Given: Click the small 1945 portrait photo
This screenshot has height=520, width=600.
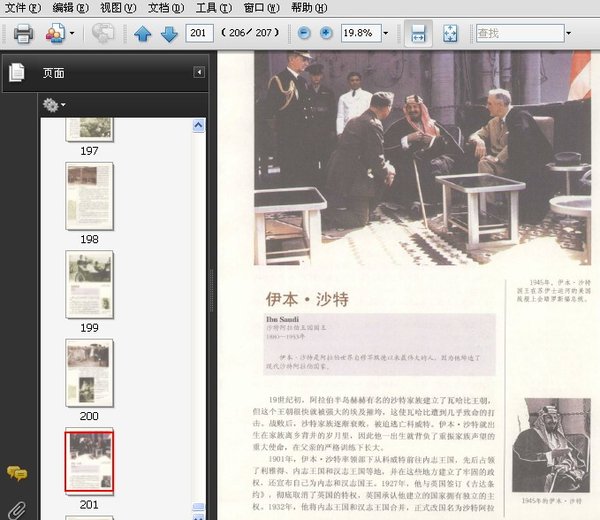Looking at the screenshot, I should pos(551,445).
